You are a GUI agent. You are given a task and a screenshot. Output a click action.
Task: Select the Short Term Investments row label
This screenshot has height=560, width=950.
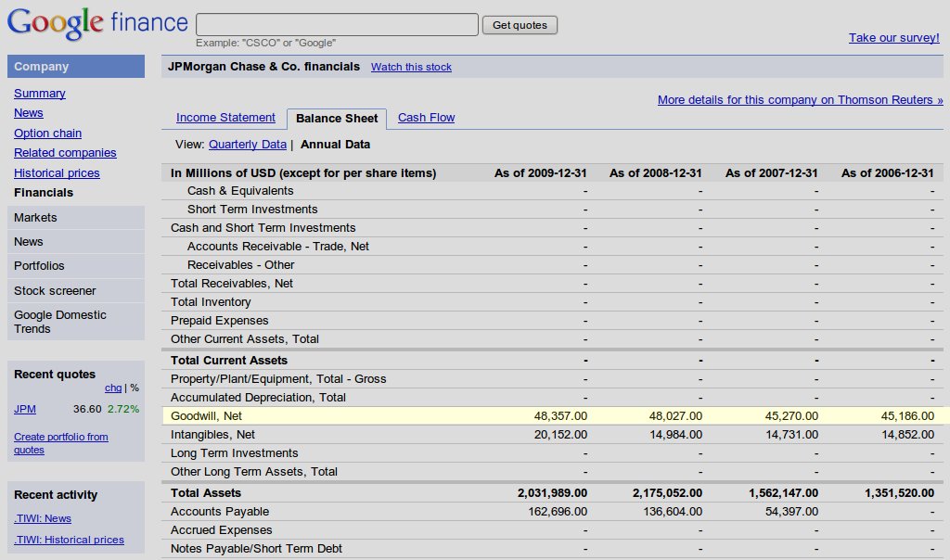coord(252,209)
